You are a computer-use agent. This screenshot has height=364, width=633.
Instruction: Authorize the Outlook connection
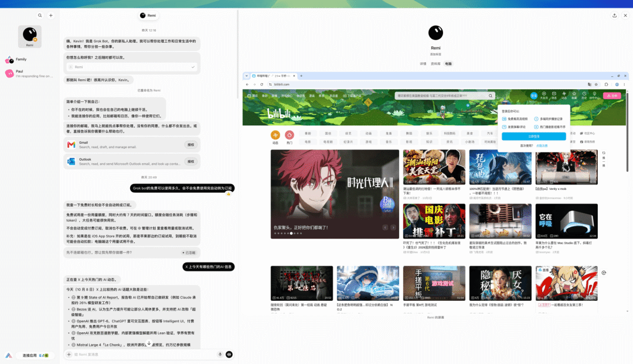pos(191,161)
